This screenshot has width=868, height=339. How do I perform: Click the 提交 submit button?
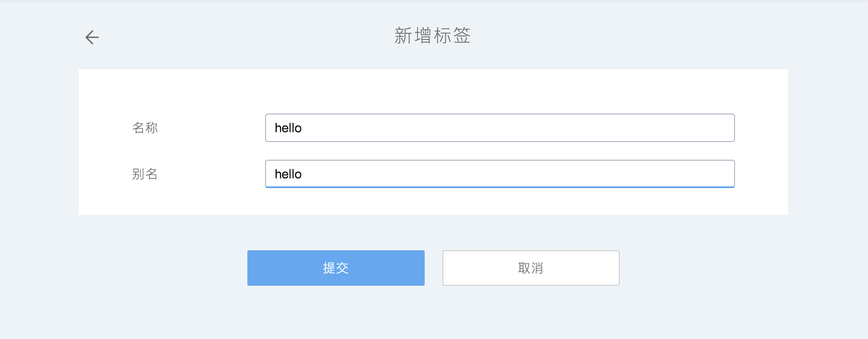[336, 268]
